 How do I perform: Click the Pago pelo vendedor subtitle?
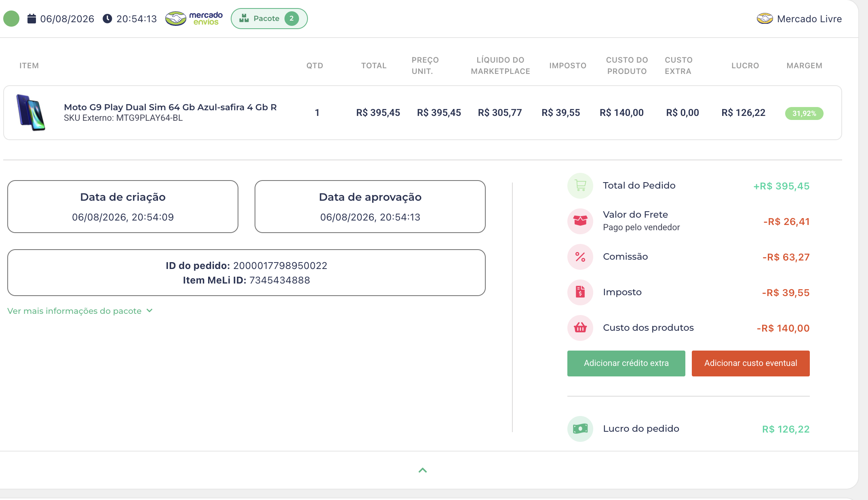click(x=641, y=227)
